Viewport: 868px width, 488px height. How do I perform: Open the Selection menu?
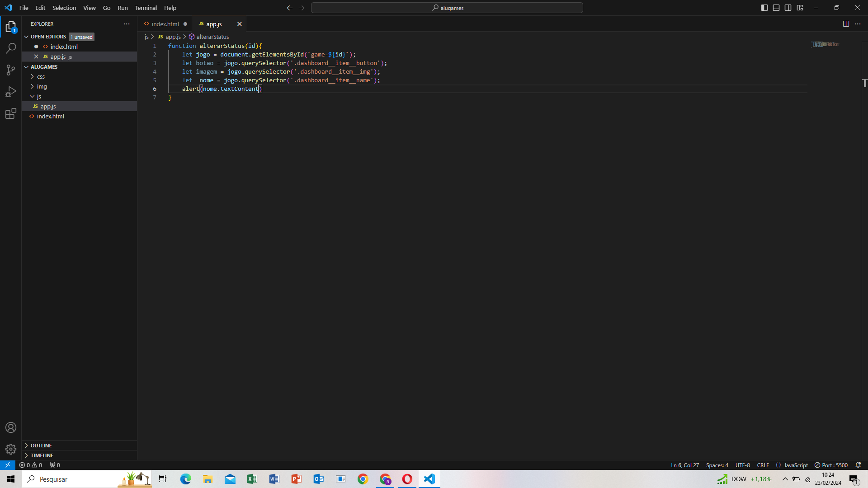tap(64, 8)
